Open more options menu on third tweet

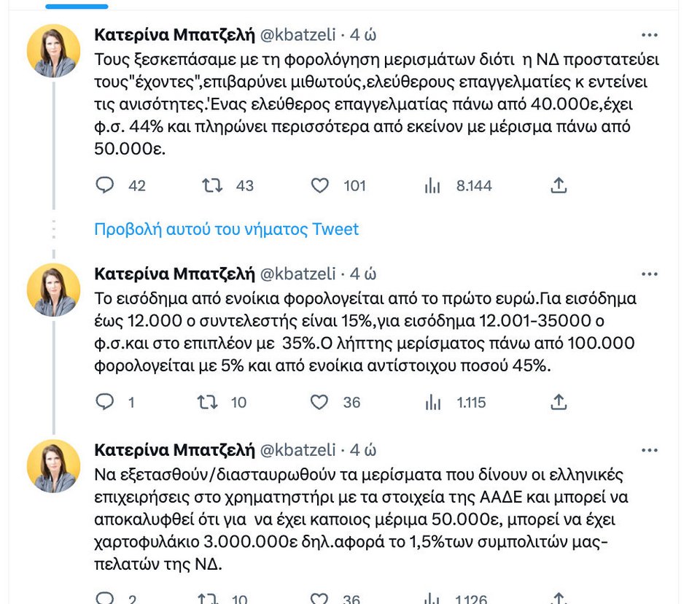tap(649, 449)
